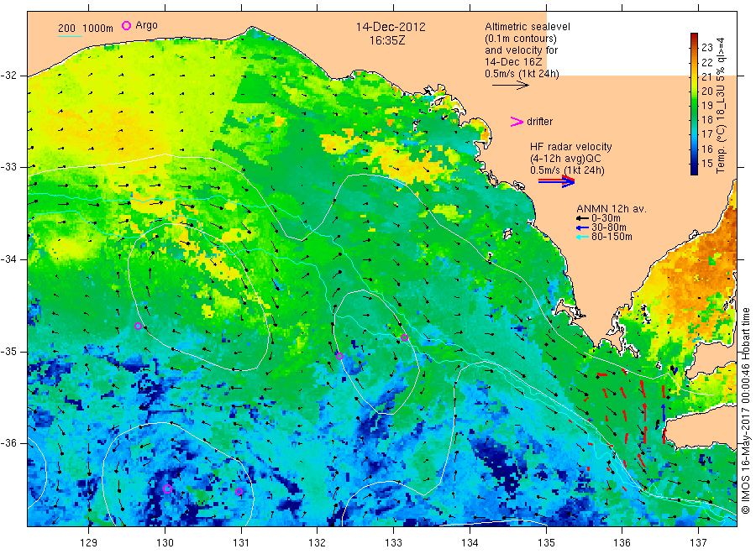Click the black altimetric velocity scale arrow
Image resolution: width=756 pixels, height=554 pixels.
pyautogui.click(x=510, y=86)
